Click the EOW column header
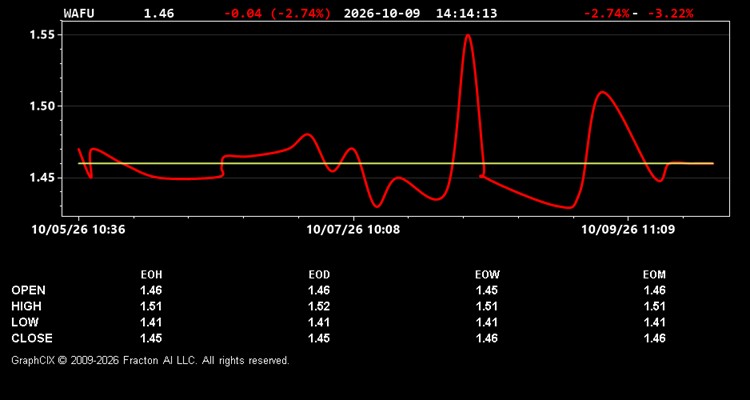 487,275
